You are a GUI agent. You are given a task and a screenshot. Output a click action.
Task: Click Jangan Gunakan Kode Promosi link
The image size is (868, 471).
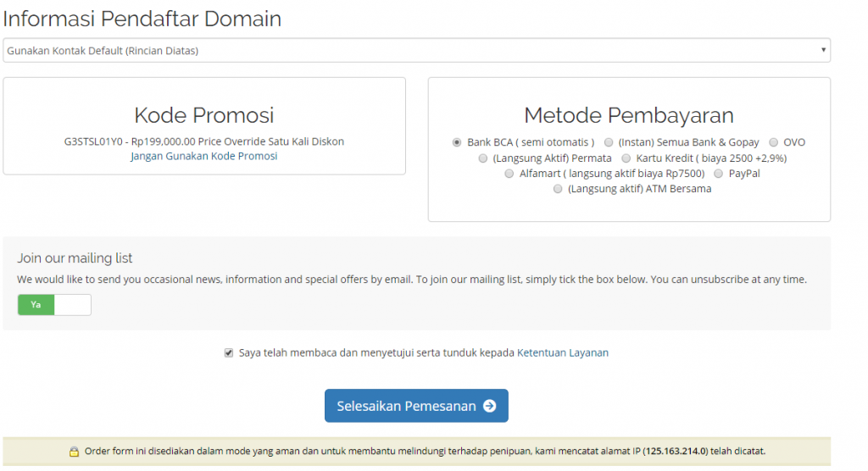point(204,157)
